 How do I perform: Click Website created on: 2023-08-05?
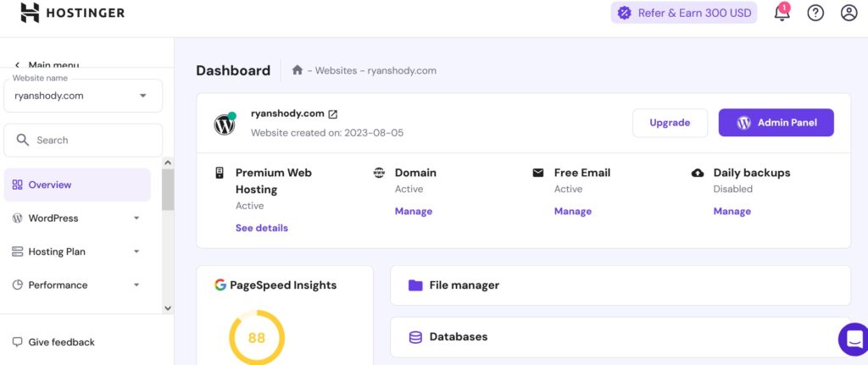pyautogui.click(x=327, y=133)
